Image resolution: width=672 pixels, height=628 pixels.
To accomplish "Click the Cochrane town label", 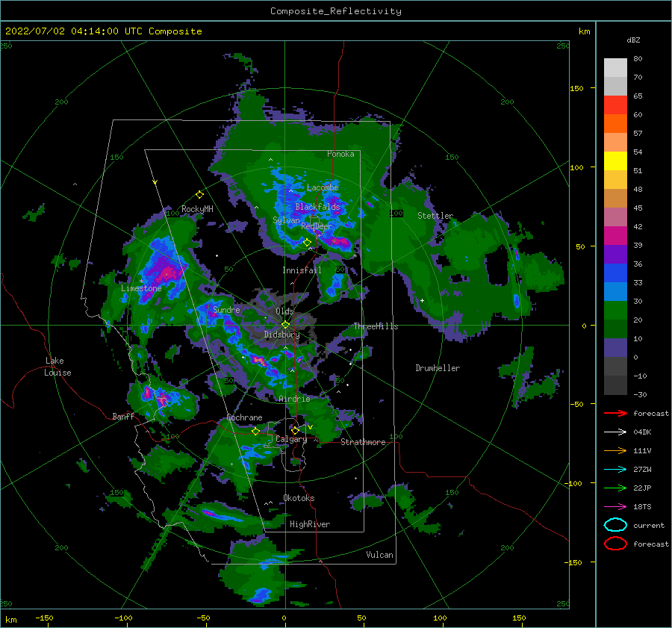I will click(244, 417).
